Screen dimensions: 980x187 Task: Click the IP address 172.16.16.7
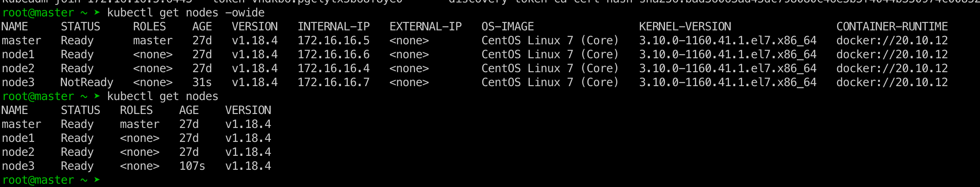coord(334,82)
